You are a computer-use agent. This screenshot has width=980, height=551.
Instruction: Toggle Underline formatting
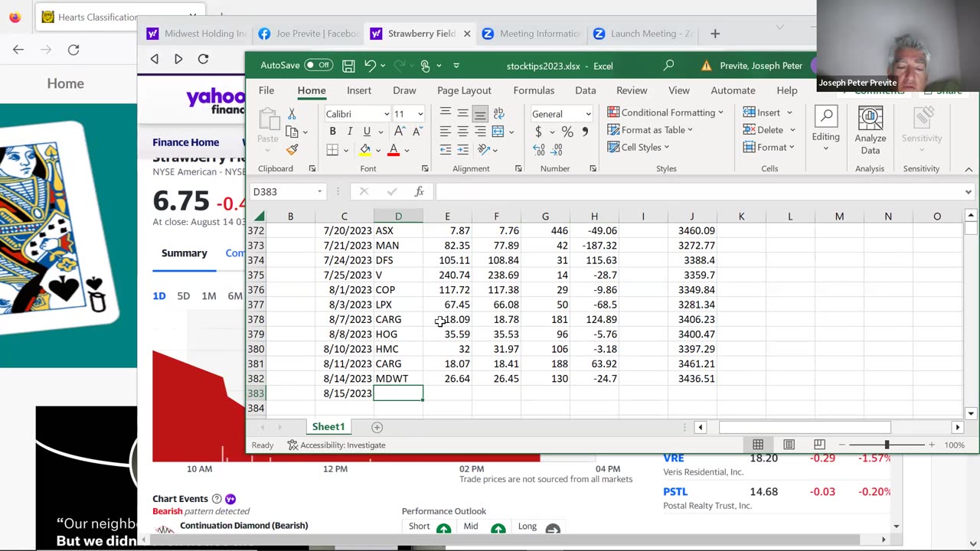tap(367, 132)
